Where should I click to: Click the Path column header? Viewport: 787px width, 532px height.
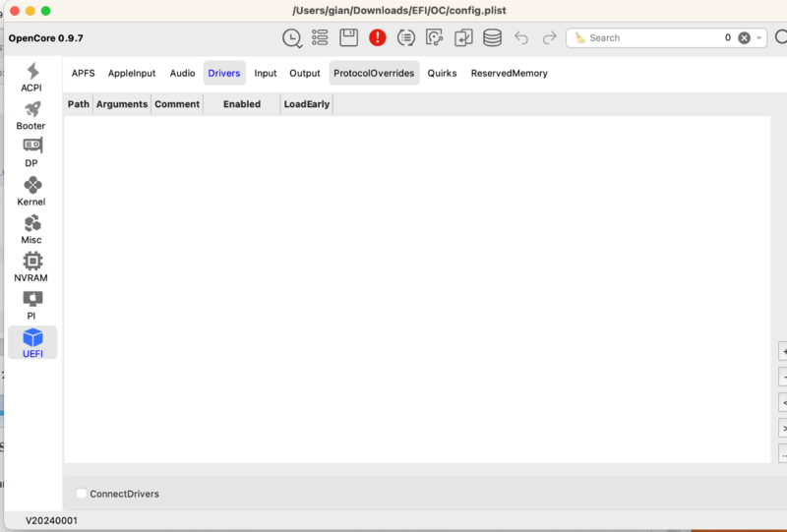click(79, 104)
